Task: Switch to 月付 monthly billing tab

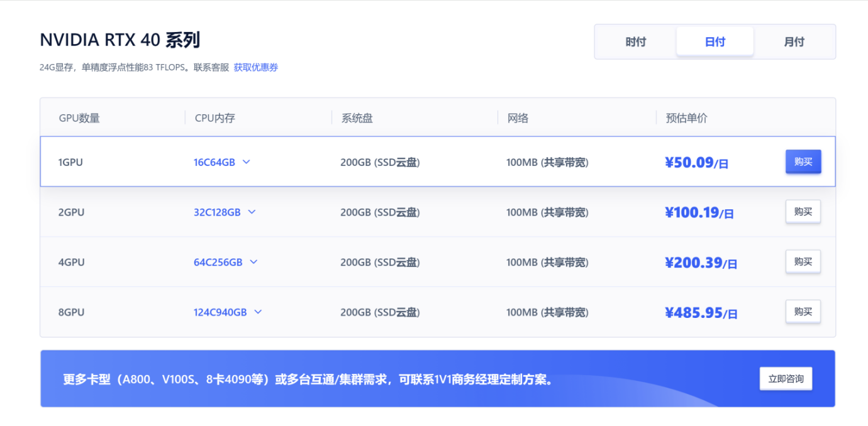Action: [x=794, y=42]
